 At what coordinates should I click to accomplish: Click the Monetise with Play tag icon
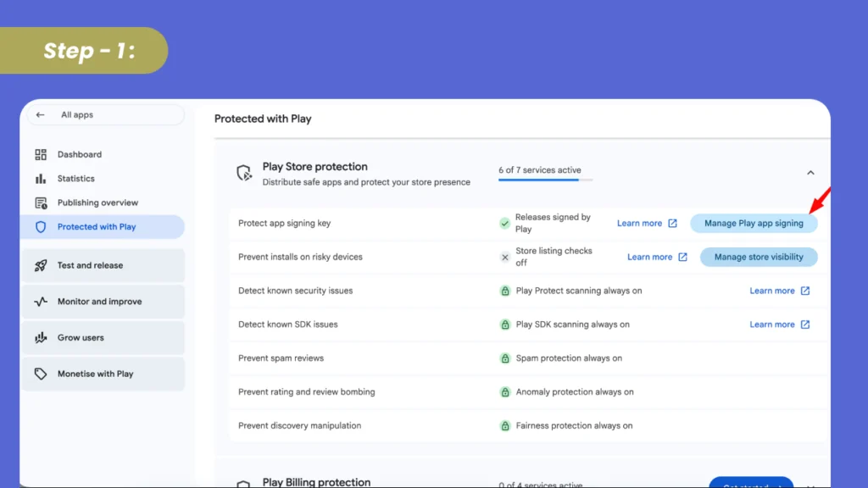(41, 374)
